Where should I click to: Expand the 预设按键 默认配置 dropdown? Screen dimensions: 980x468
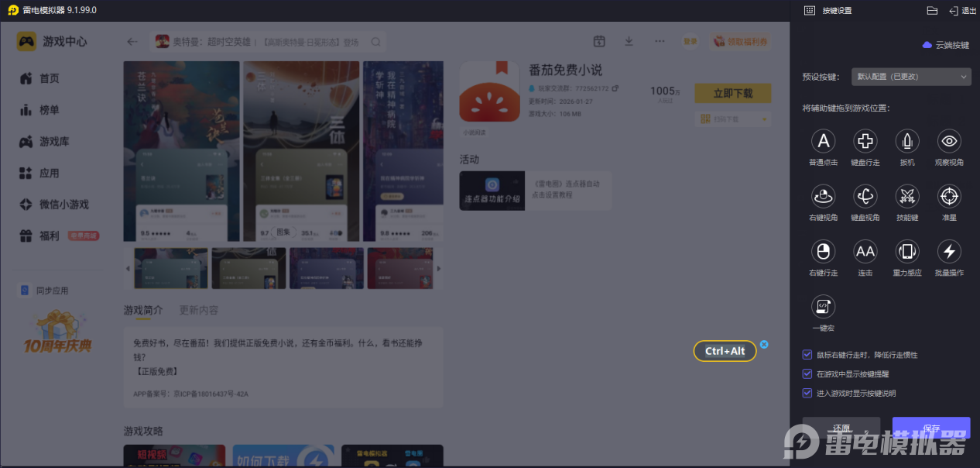pyautogui.click(x=911, y=77)
